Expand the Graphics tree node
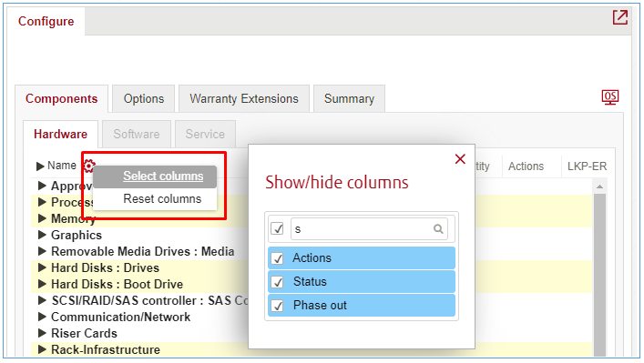The height and width of the screenshot is (363, 644). pos(42,235)
